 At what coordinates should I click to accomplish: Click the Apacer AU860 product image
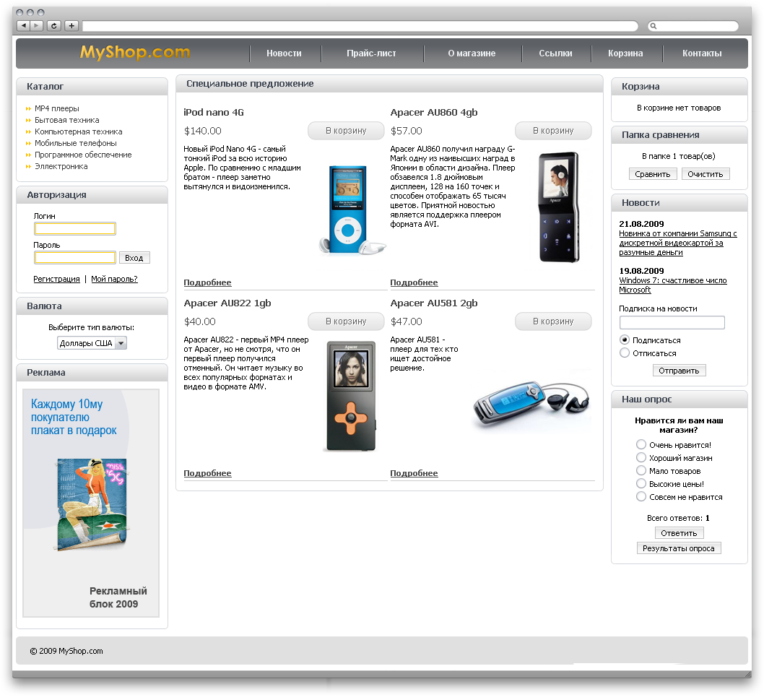point(558,207)
